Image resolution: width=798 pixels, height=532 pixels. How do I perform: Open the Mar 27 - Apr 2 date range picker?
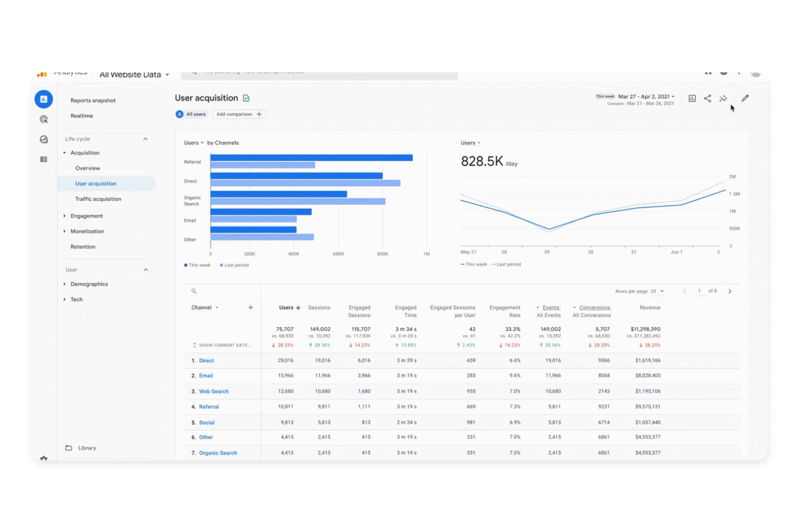tap(645, 96)
